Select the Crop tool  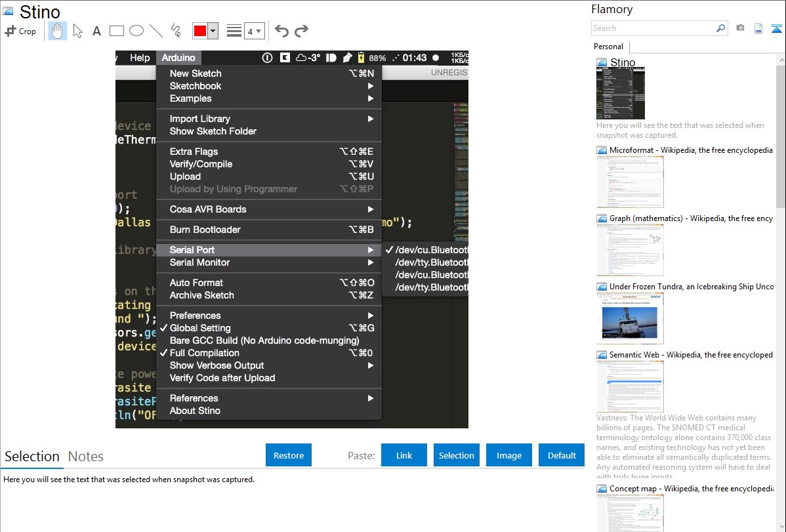click(x=20, y=31)
